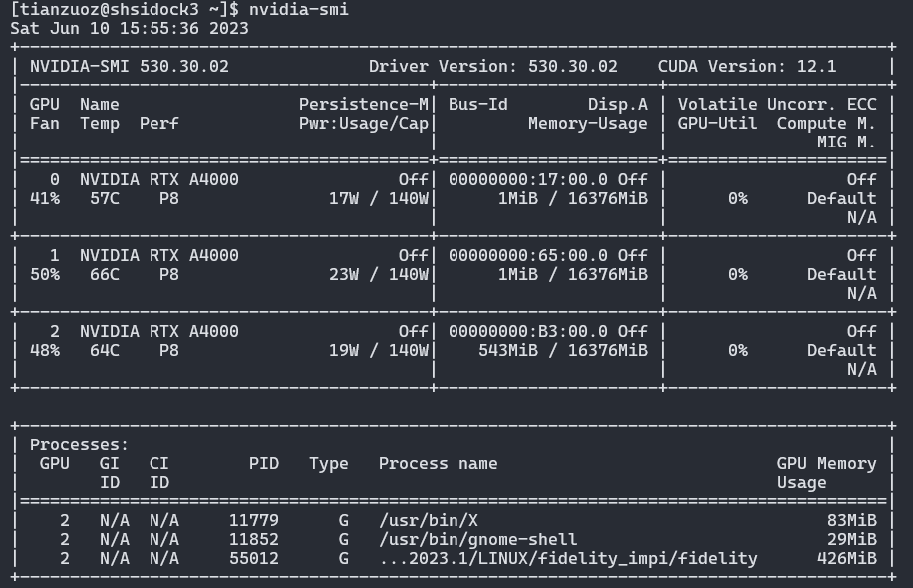Click the bus ID 00000000:65:00.0
The width and height of the screenshot is (913, 588).
click(528, 255)
